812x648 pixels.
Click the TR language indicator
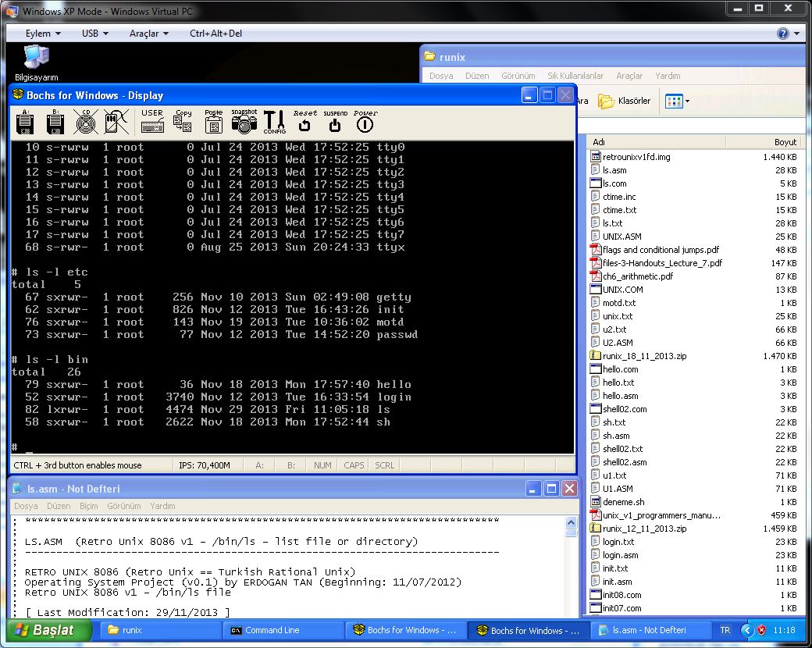(x=725, y=630)
